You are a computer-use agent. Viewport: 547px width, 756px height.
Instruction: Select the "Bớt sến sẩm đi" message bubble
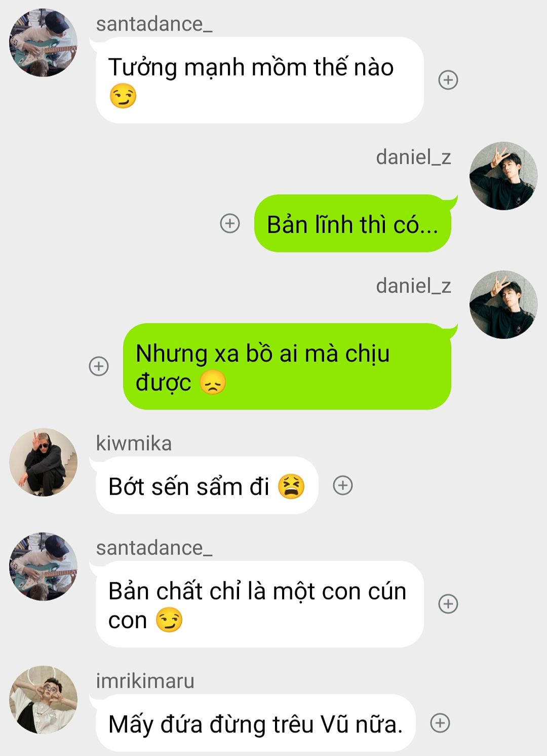pos(207,485)
